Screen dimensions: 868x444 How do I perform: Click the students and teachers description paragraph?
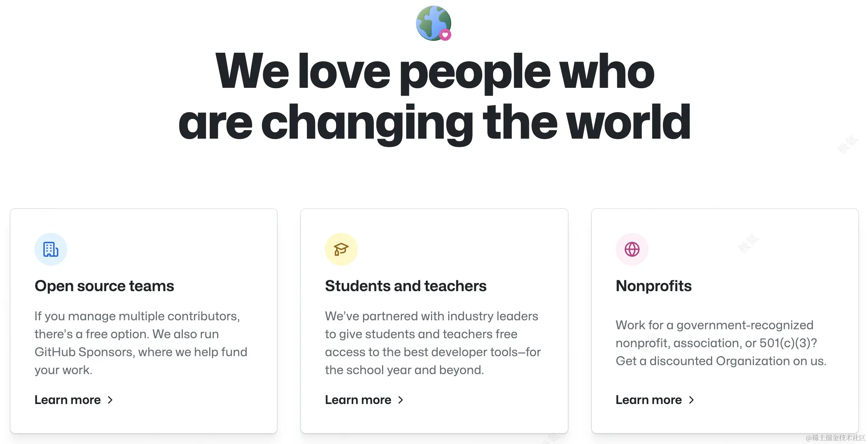pyautogui.click(x=433, y=343)
